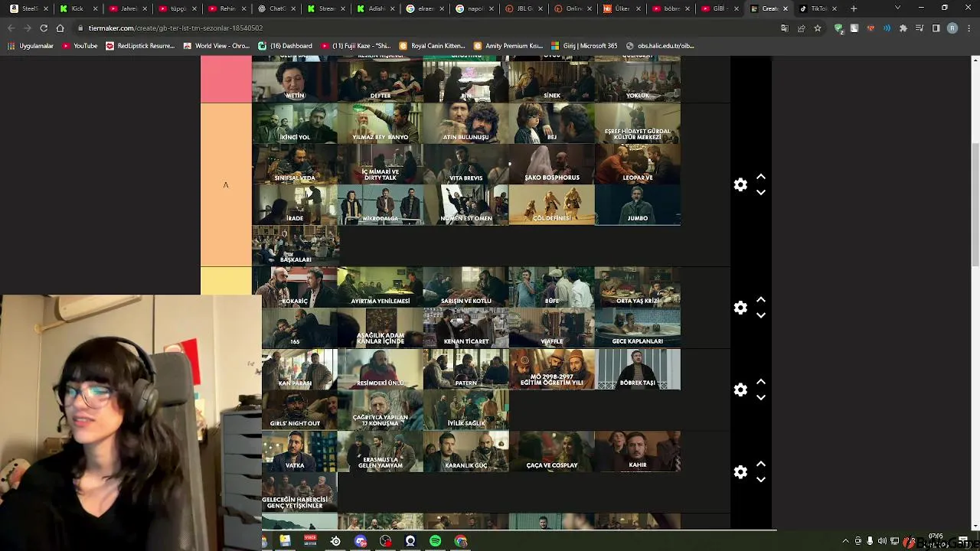Move the Kan Parası tier row down

(x=761, y=397)
